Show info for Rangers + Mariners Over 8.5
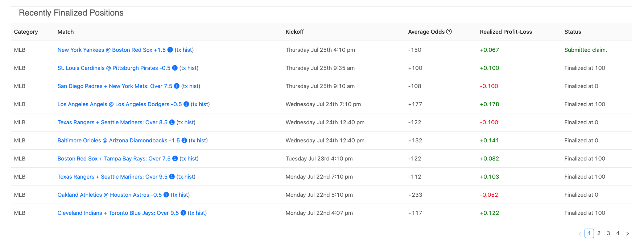The height and width of the screenshot is (246, 644). click(x=172, y=122)
